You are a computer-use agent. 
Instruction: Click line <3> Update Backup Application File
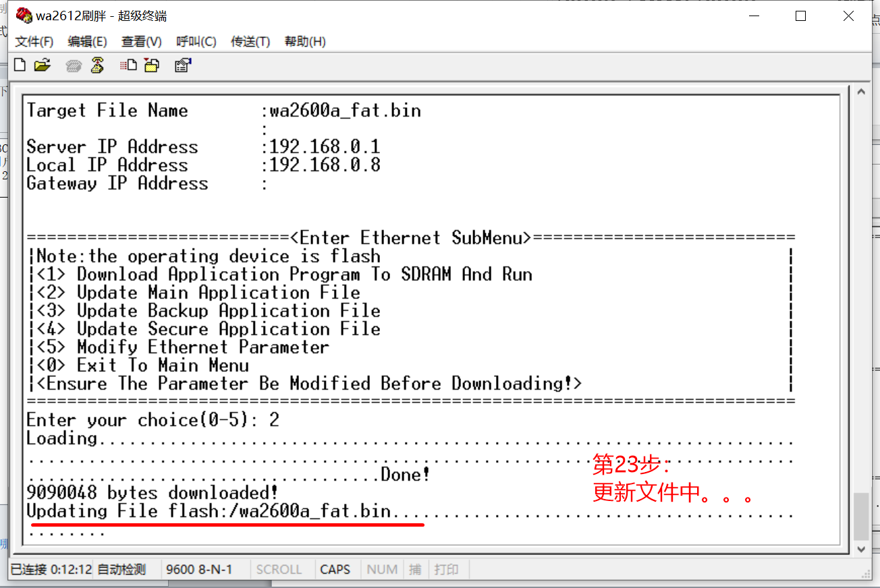click(x=209, y=311)
